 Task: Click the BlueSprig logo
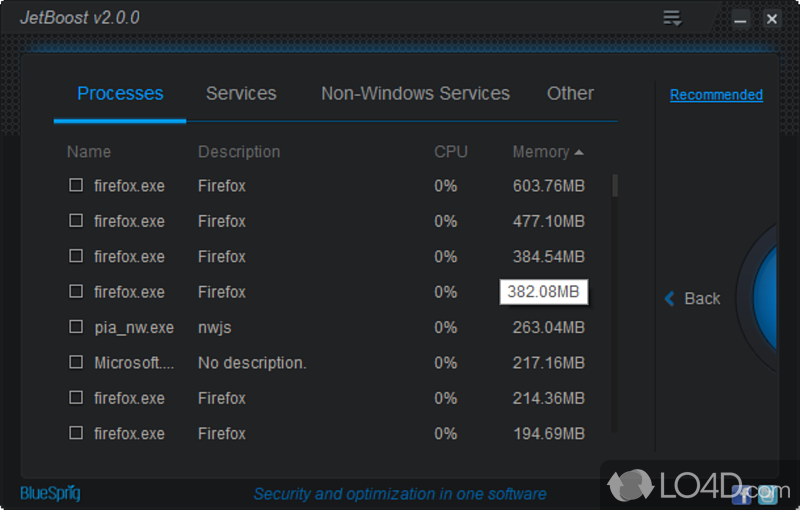click(50, 493)
